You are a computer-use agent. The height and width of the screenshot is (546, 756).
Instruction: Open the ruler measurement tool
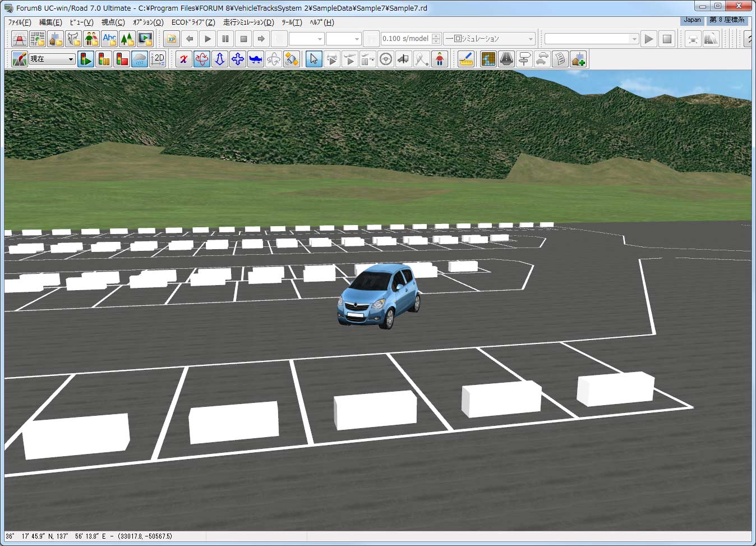tap(466, 59)
